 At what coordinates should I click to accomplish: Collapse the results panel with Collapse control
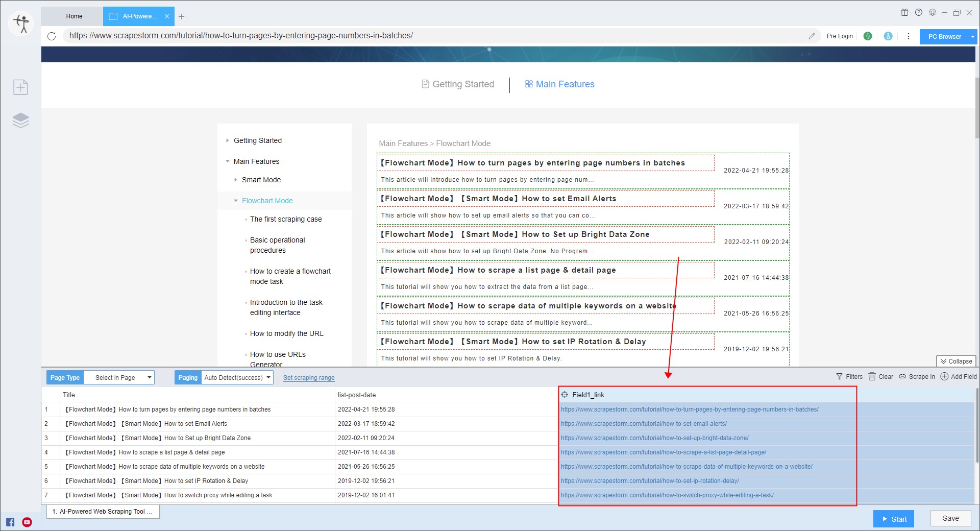[x=955, y=361]
